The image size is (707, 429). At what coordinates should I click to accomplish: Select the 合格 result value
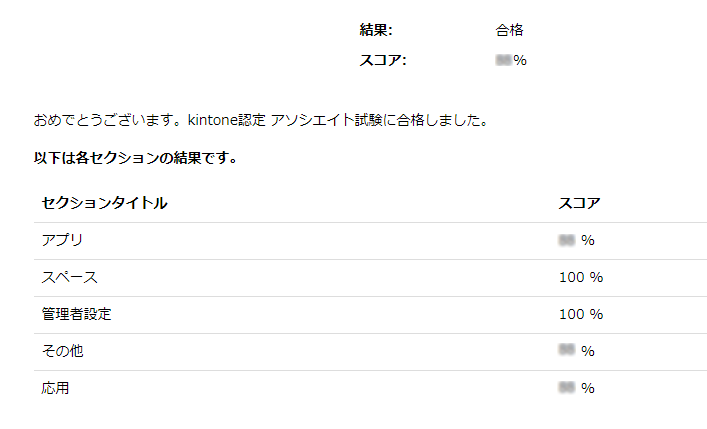[509, 30]
